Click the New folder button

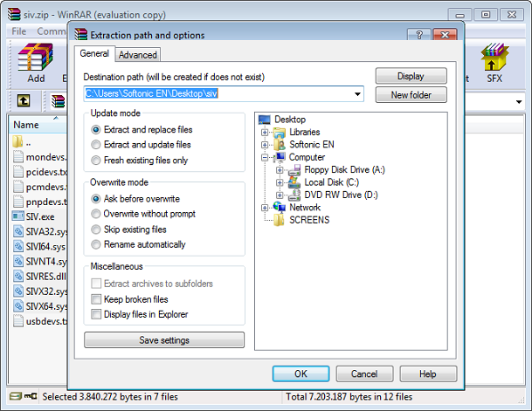click(x=411, y=95)
